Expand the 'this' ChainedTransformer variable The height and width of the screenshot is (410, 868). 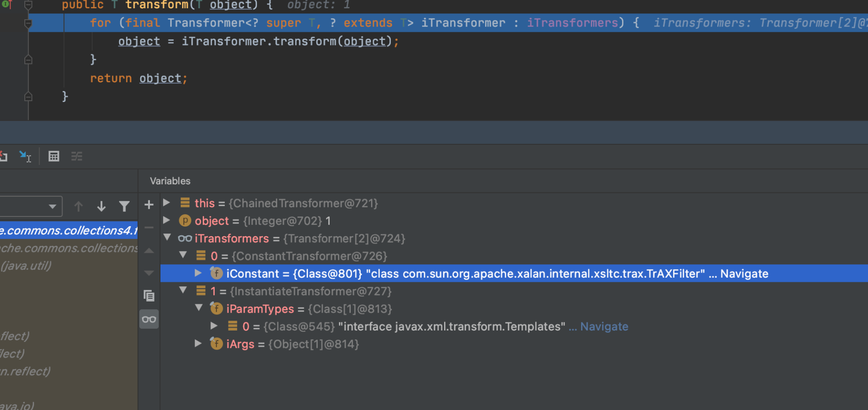point(167,203)
